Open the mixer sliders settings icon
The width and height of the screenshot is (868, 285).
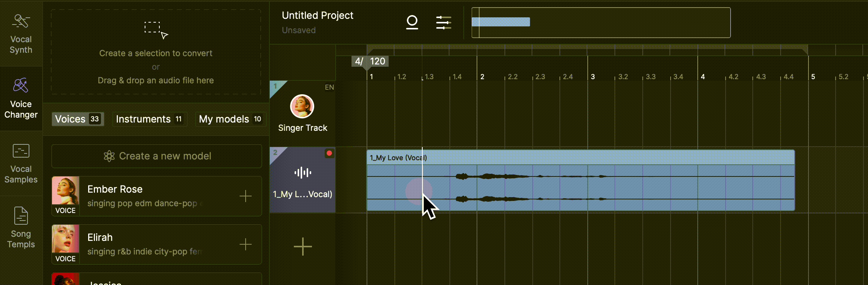[x=443, y=22]
